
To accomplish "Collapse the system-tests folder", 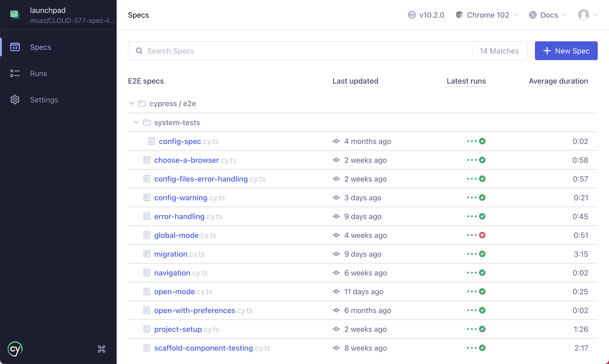I will 136,122.
